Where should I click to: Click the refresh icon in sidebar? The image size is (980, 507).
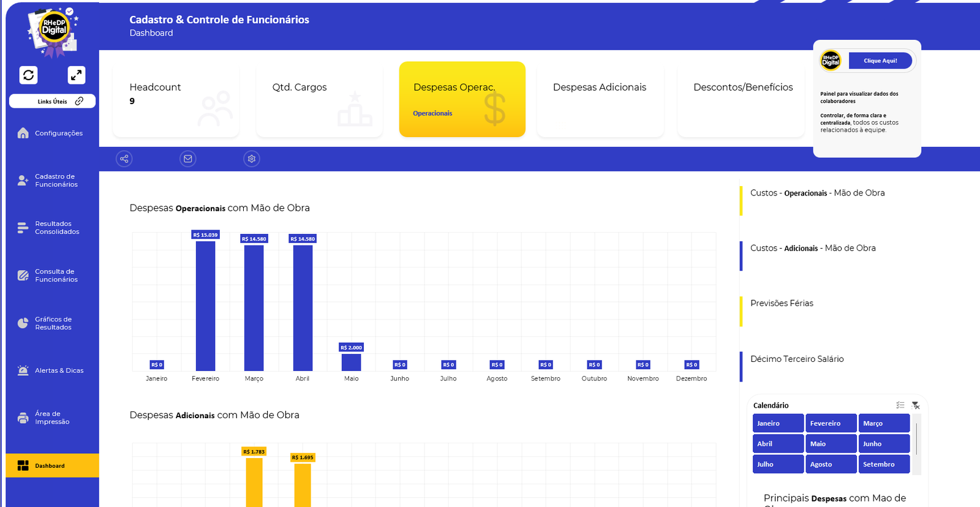(29, 75)
